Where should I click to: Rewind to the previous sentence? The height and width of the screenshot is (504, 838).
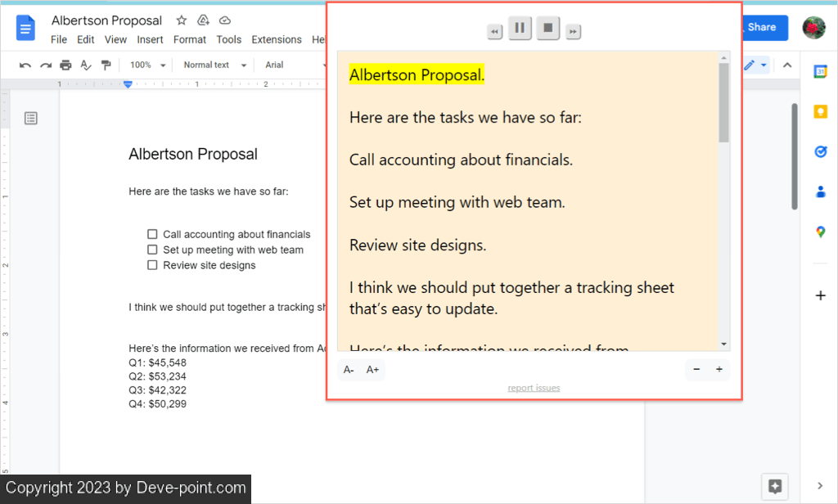coord(494,32)
